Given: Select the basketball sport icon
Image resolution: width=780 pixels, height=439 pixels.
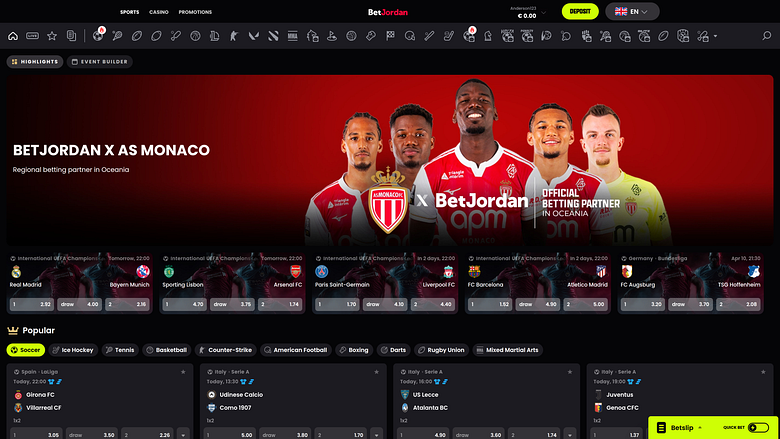Looking at the screenshot, I should 195,36.
